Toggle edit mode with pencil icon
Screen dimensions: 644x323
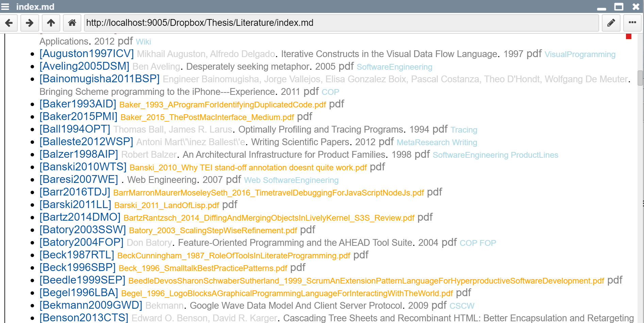(x=611, y=23)
